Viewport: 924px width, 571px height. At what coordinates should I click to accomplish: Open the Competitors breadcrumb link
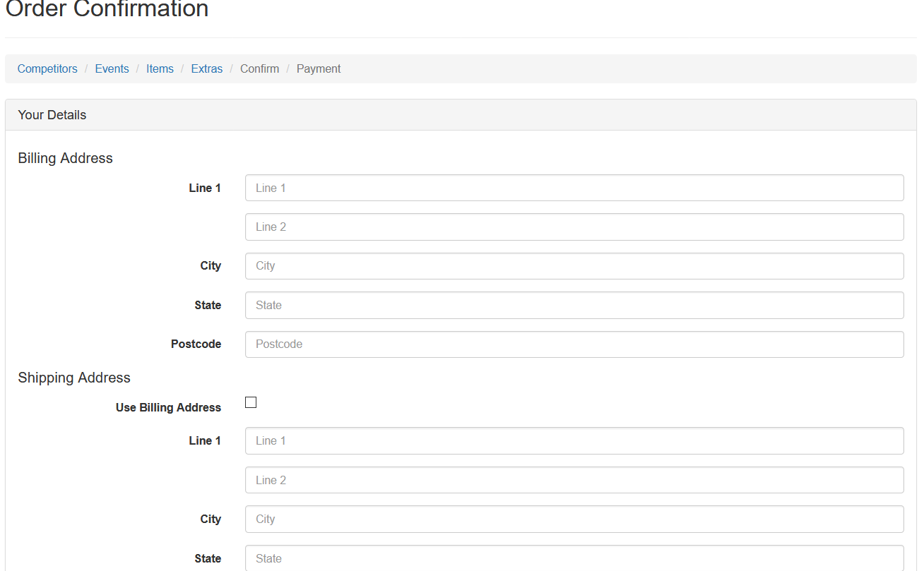click(47, 68)
